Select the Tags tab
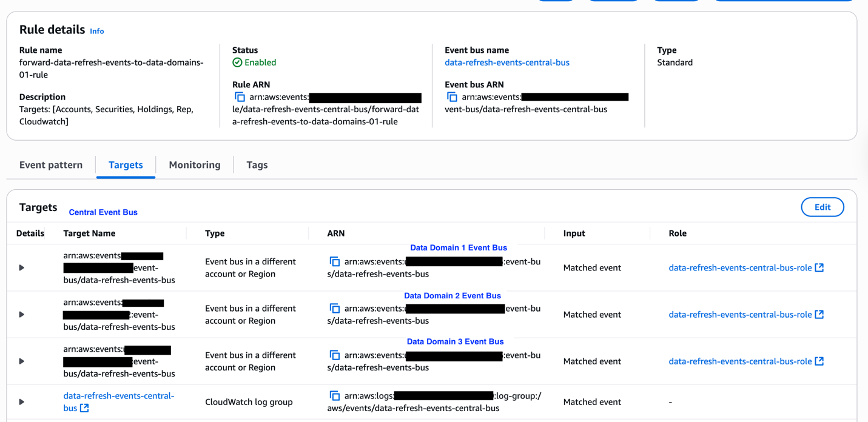868x422 pixels. (257, 165)
